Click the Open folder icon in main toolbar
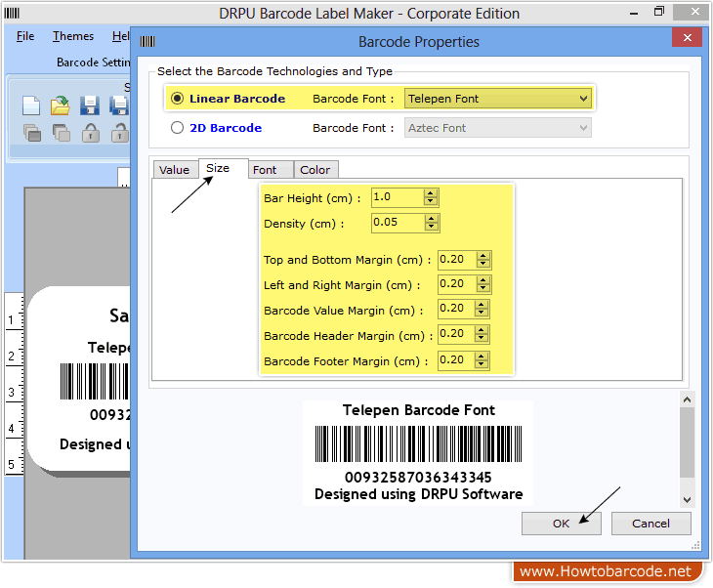713x588 pixels. (60, 105)
